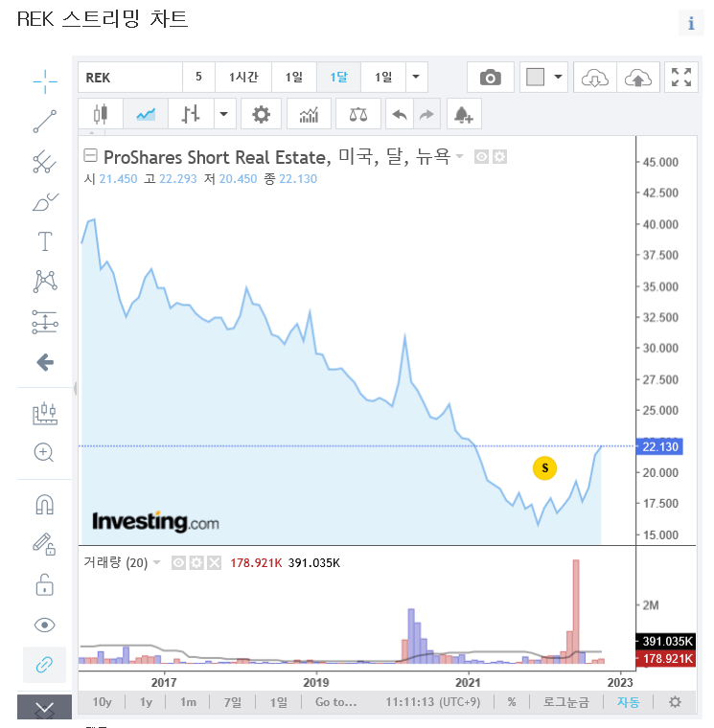
Task: Click the 11:11:13 (UTC+9) timezone
Action: pos(433,702)
